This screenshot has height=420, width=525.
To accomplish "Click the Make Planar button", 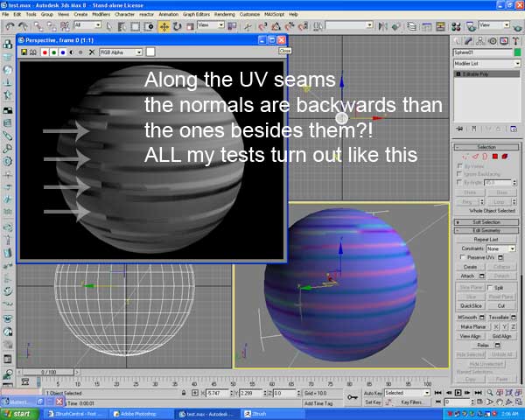I will point(472,326).
